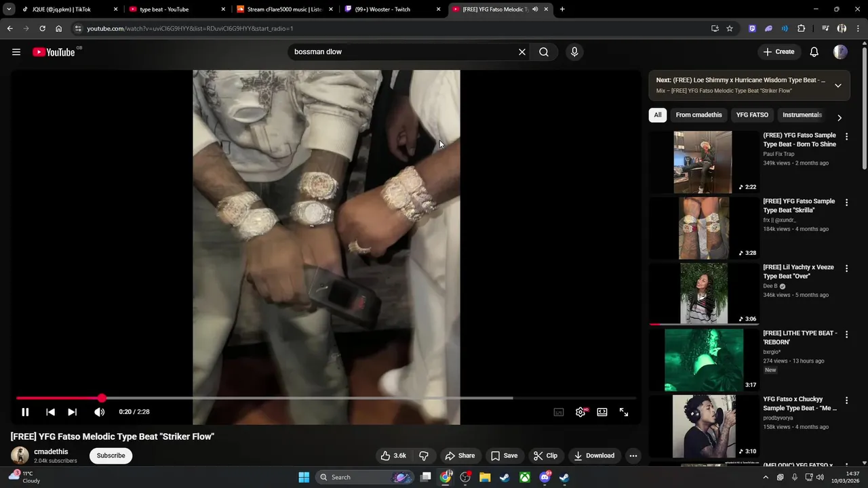Clip the video

coord(546,456)
